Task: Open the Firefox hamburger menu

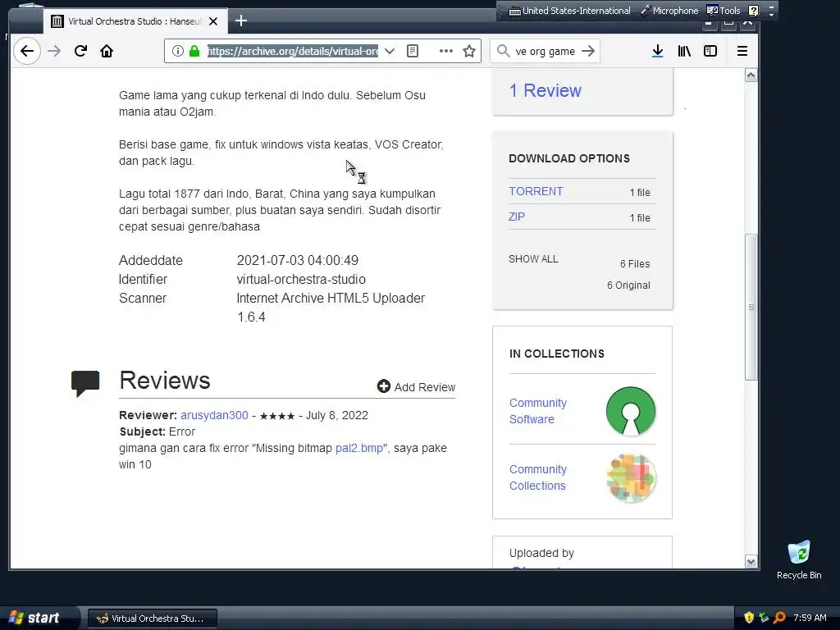Action: point(742,51)
